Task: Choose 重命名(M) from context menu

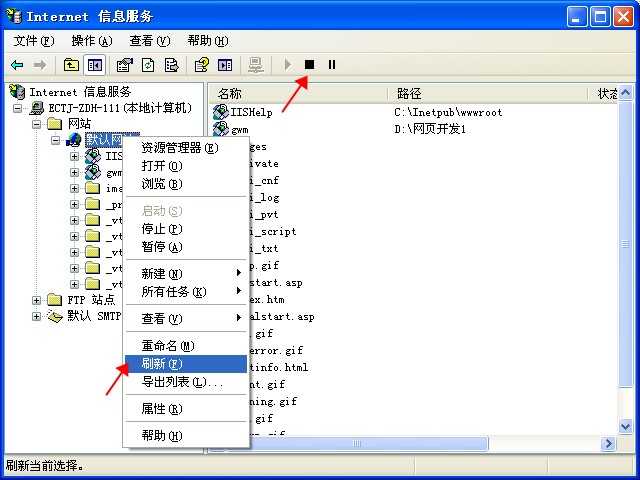Action: pos(186,346)
